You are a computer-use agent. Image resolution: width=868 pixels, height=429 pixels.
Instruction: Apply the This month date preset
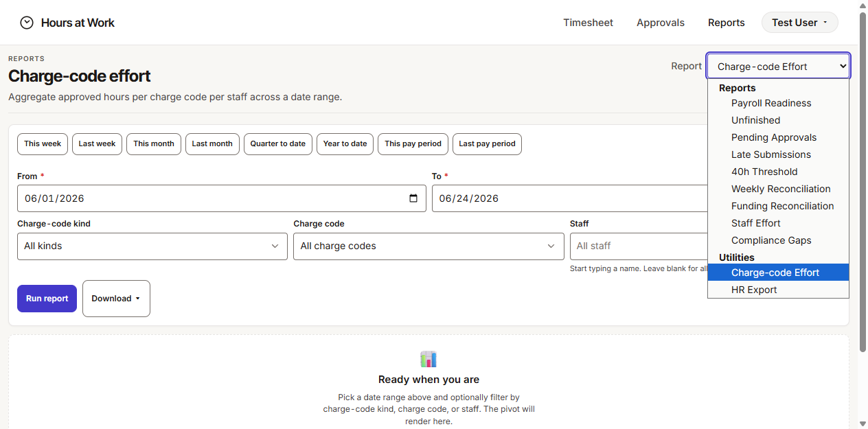(154, 144)
